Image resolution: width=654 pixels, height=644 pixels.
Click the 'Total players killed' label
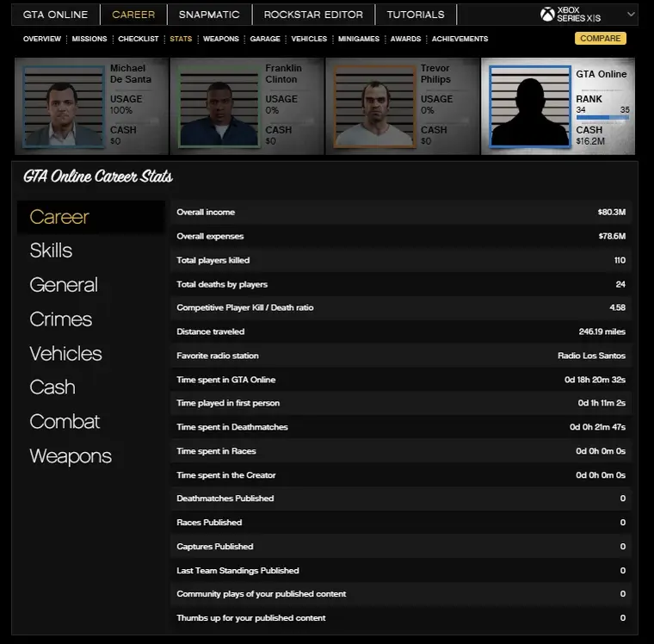213,260
